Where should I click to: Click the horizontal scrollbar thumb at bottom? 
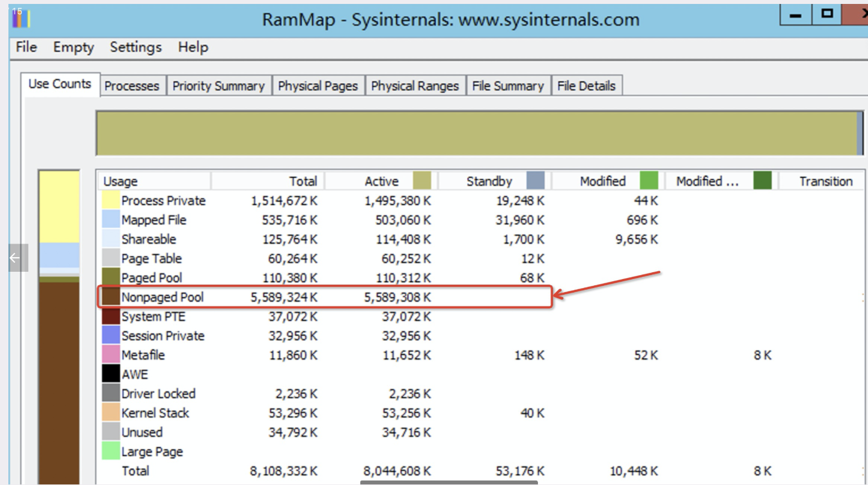449,482
